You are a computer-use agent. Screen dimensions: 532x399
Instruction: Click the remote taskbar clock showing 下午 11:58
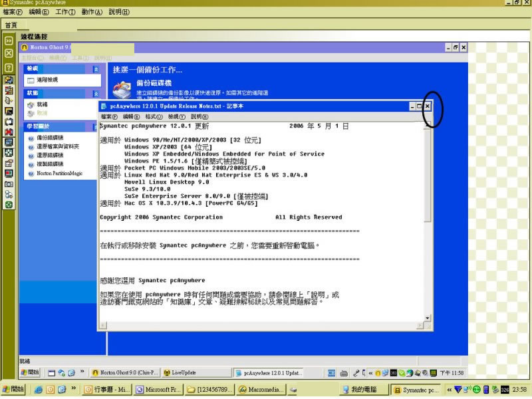pos(452,373)
